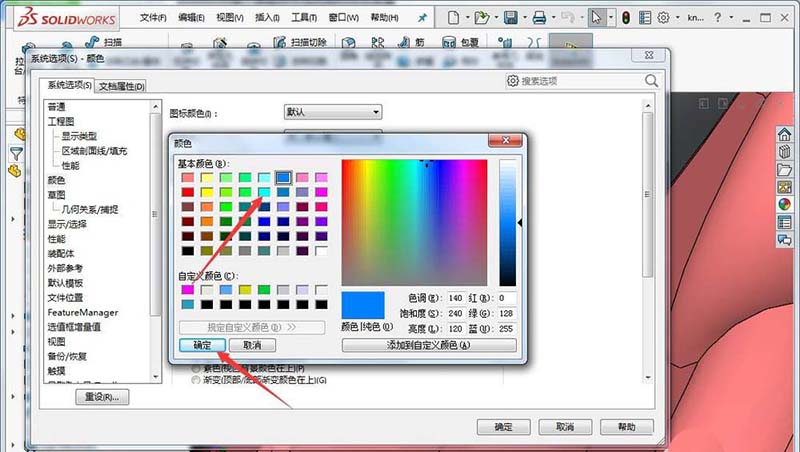Select the gradient (渐变) background radio button
Viewport: 800px width, 452px height.
pyautogui.click(x=195, y=380)
